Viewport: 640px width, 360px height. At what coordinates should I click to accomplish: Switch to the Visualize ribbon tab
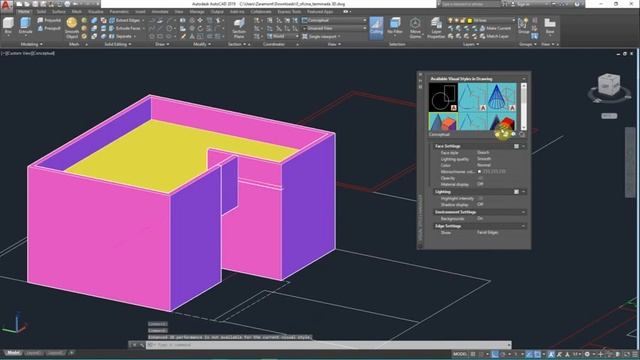click(x=96, y=12)
